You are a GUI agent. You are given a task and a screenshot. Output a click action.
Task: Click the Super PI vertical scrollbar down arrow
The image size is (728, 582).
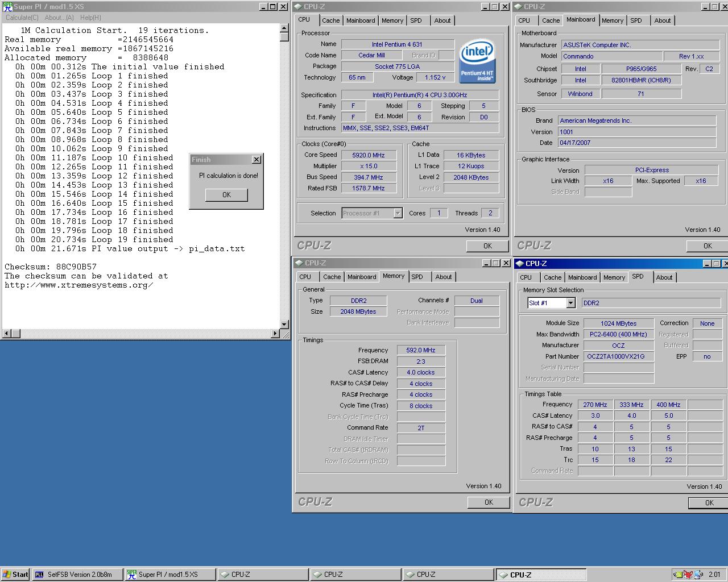click(x=284, y=325)
